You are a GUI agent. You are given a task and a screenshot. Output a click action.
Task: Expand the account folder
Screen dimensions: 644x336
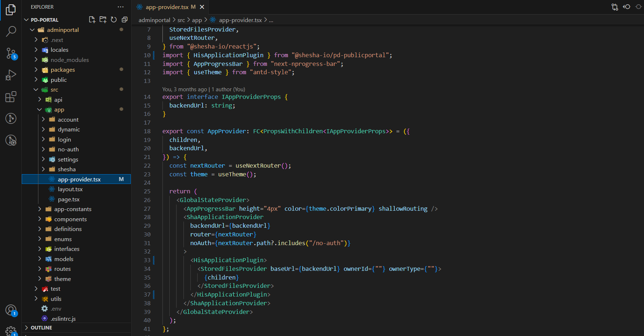pos(43,119)
